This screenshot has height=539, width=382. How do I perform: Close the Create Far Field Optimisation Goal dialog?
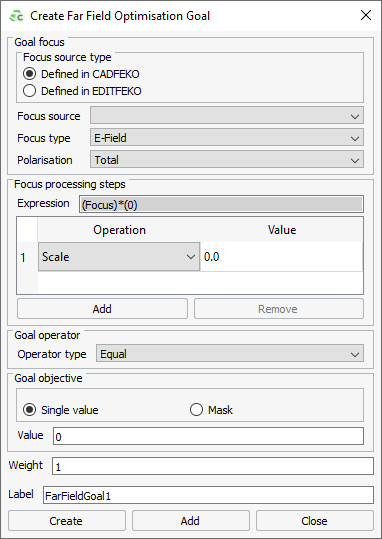click(x=366, y=15)
